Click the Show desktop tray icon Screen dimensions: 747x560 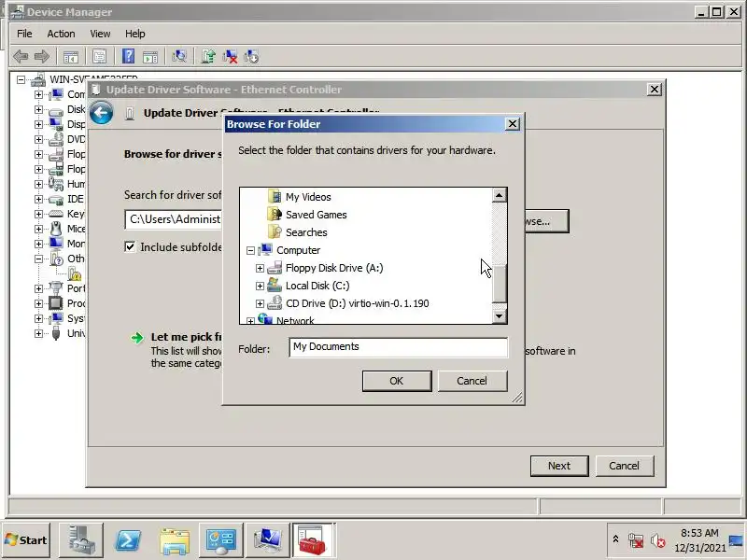pyautogui.click(x=738, y=540)
